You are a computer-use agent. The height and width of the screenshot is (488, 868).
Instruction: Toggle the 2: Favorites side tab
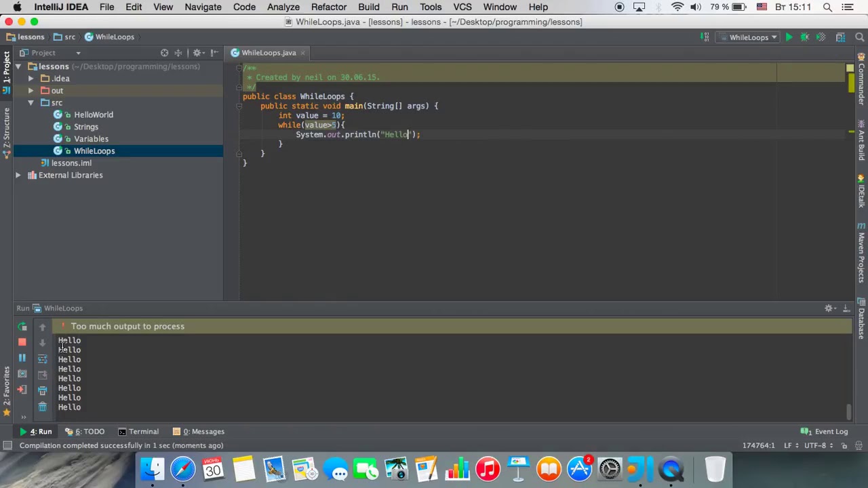coord(7,392)
